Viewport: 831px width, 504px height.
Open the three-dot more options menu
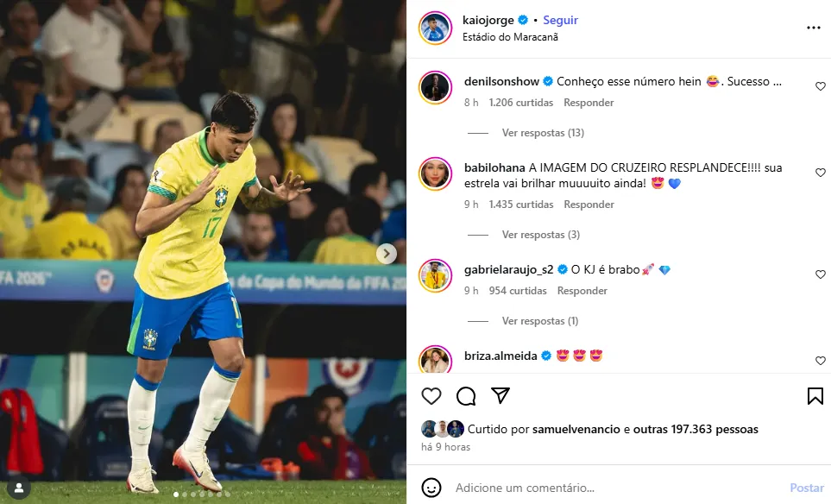[814, 28]
